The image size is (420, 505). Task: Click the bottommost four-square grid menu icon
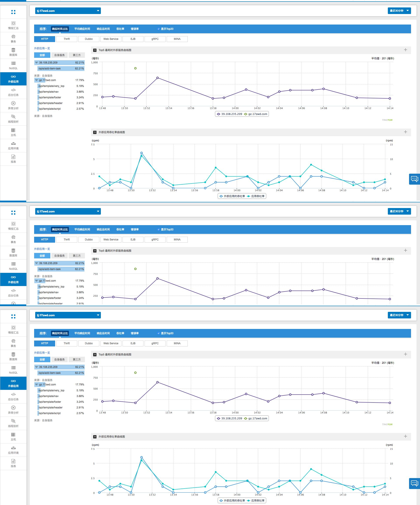(13, 316)
